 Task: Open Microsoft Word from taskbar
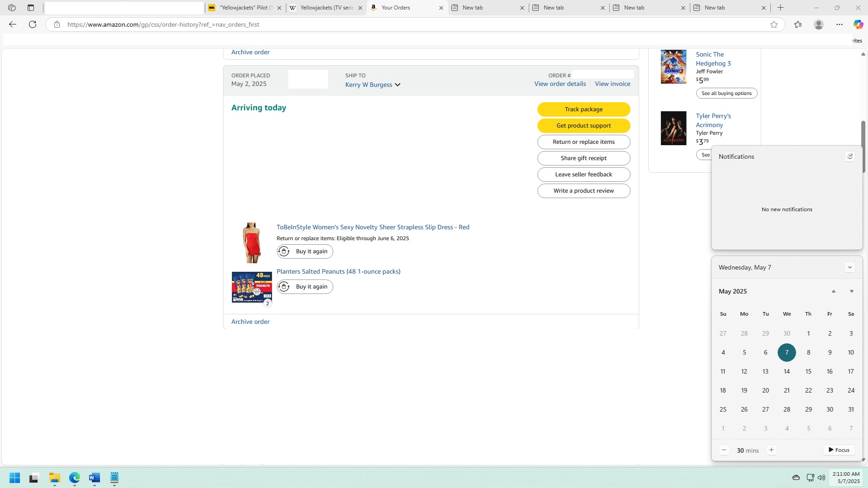(x=95, y=478)
